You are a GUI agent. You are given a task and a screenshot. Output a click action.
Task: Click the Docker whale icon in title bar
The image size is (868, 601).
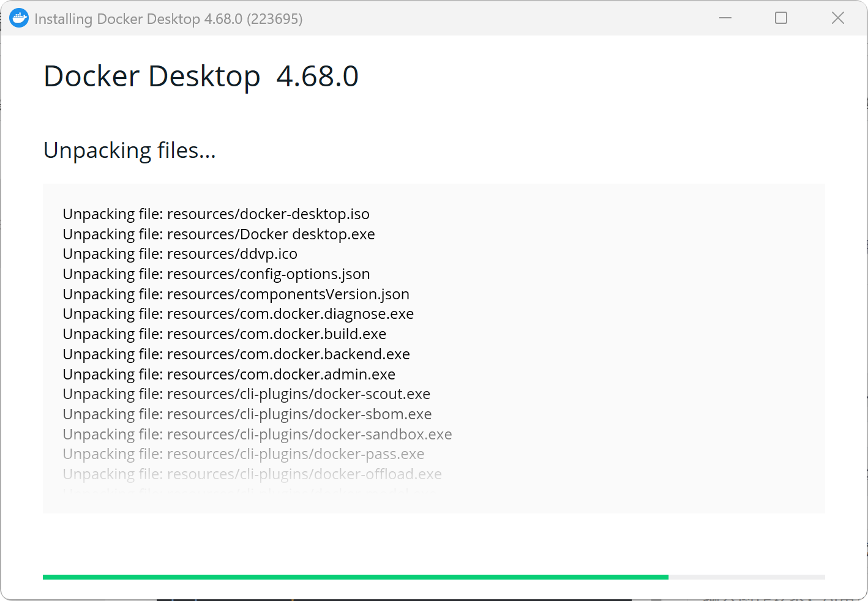click(19, 18)
